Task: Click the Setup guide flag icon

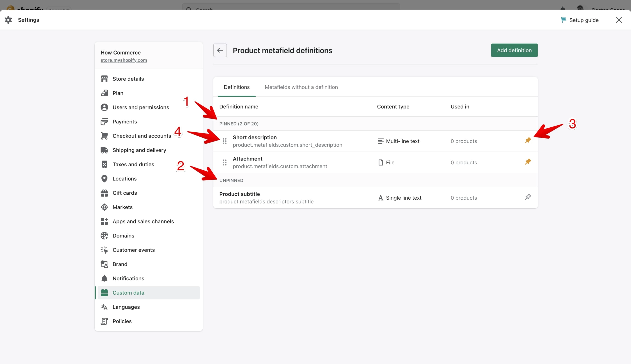Action: point(564,20)
